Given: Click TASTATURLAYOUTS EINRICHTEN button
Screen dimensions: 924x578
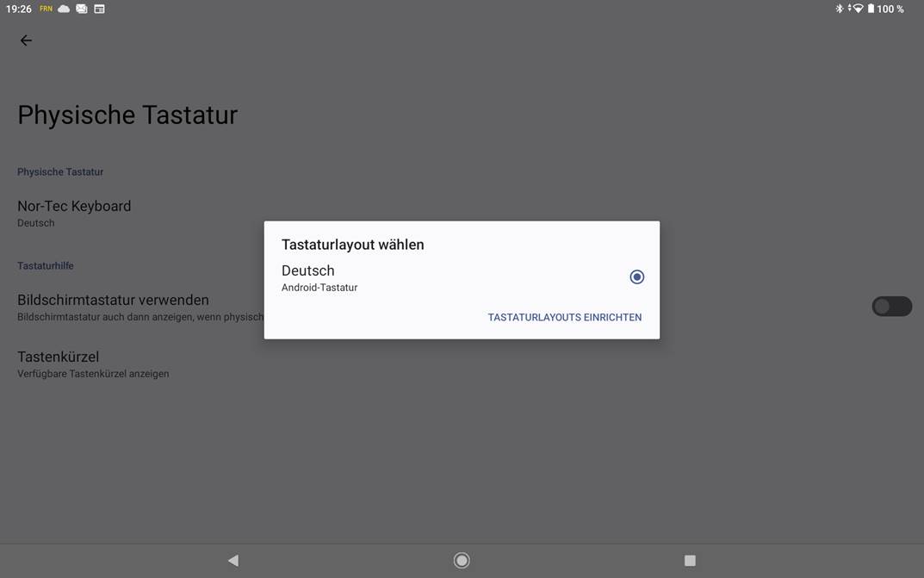Looking at the screenshot, I should (564, 317).
